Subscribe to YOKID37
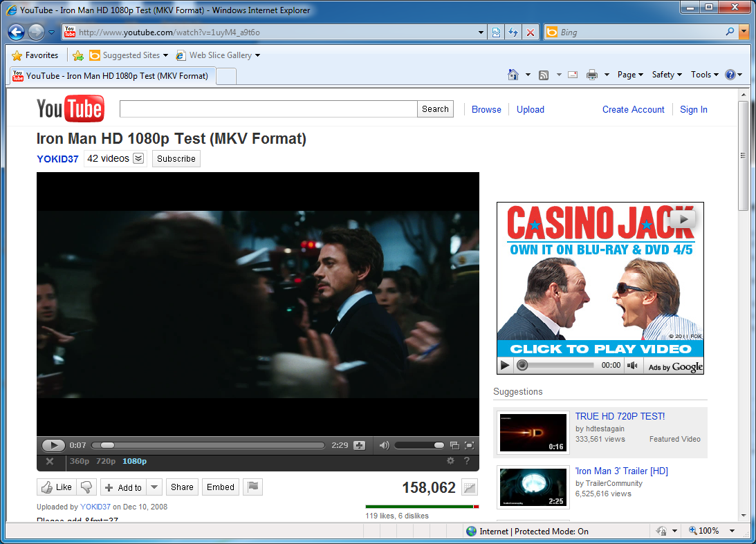This screenshot has width=756, height=544. coord(176,158)
